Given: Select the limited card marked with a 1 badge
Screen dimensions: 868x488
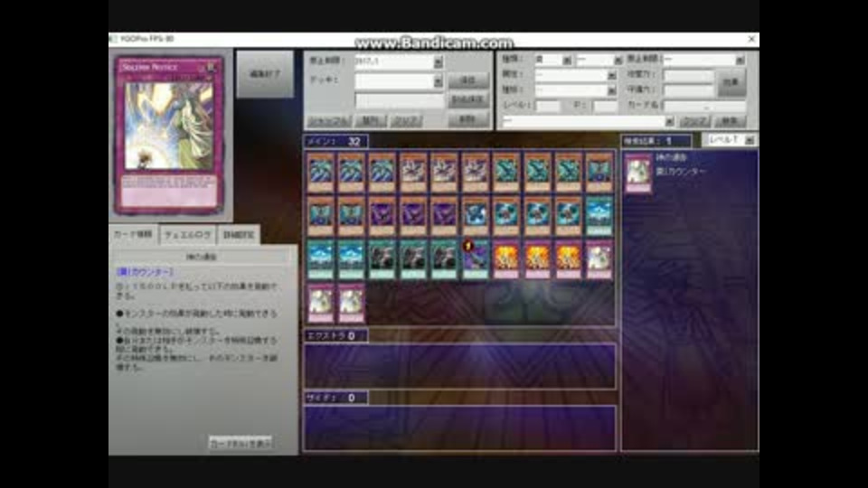Looking at the screenshot, I should pyautogui.click(x=475, y=259).
